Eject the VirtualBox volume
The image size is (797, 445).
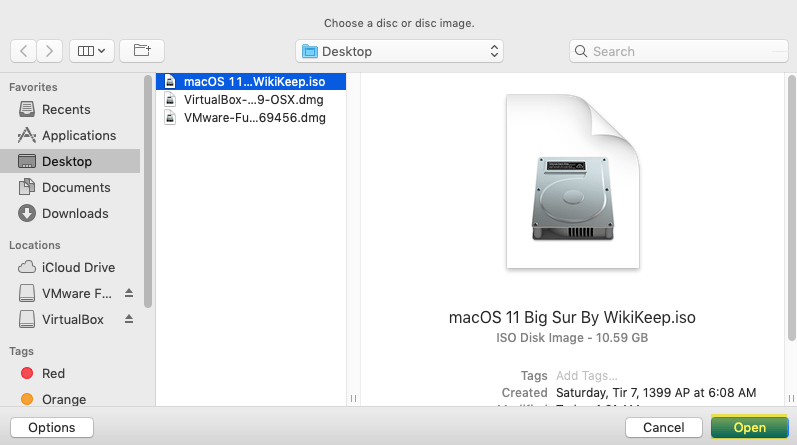coord(129,319)
